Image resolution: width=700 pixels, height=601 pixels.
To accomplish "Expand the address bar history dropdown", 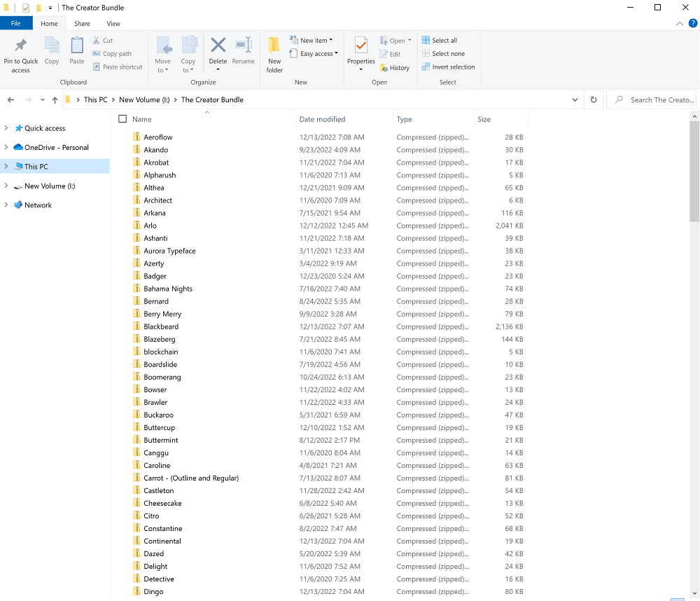I will click(x=575, y=99).
